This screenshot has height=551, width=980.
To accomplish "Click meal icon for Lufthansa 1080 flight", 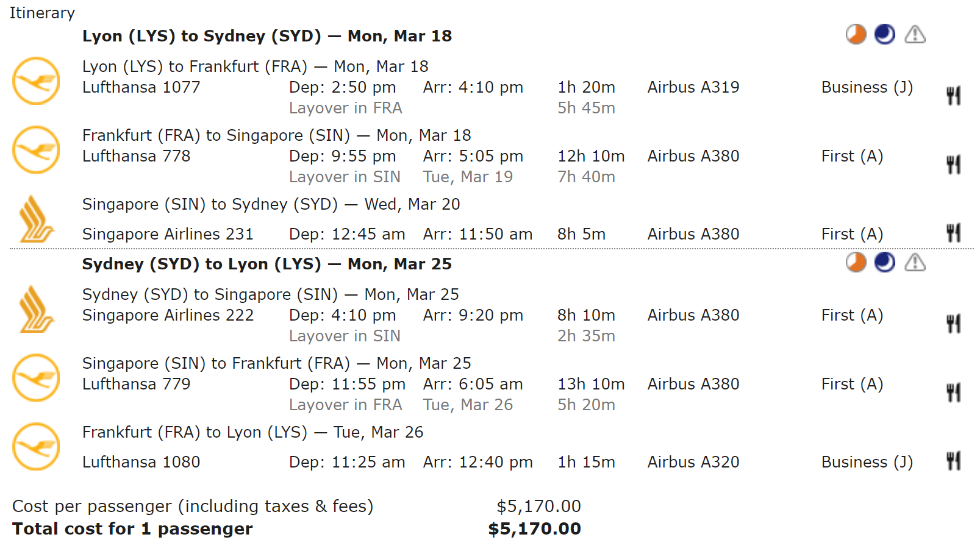I will click(954, 461).
